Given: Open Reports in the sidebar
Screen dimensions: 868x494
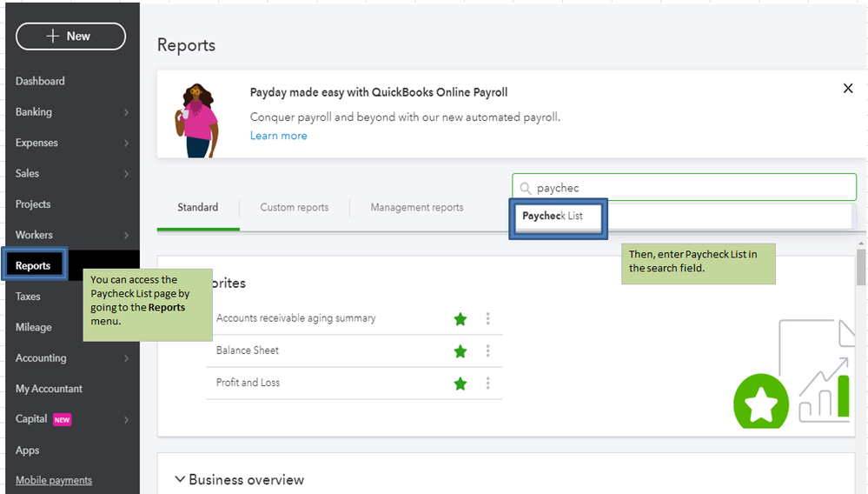Looking at the screenshot, I should [x=33, y=266].
